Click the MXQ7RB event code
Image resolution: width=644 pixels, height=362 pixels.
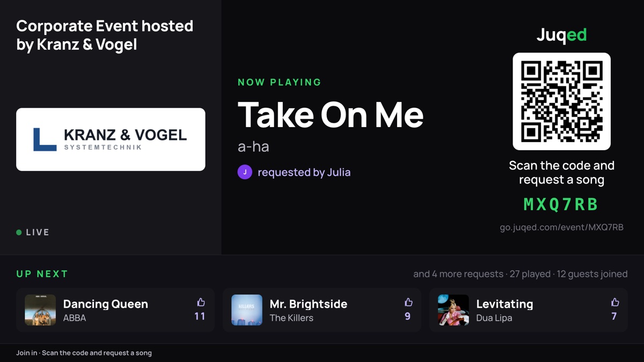click(x=561, y=204)
